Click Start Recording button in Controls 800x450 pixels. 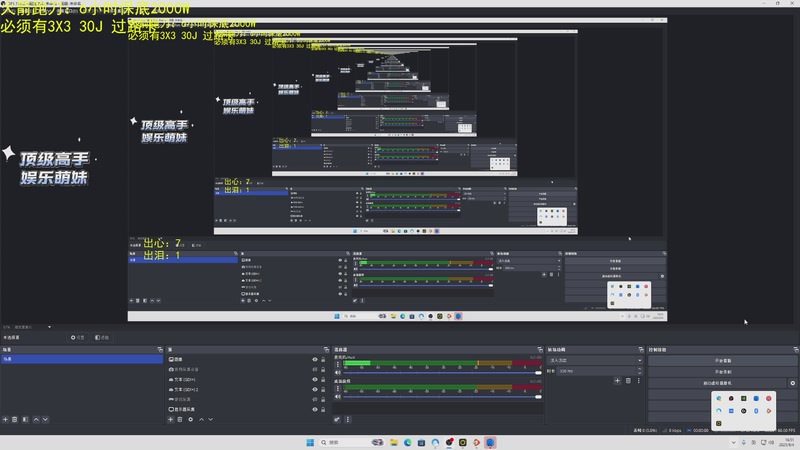point(723,371)
